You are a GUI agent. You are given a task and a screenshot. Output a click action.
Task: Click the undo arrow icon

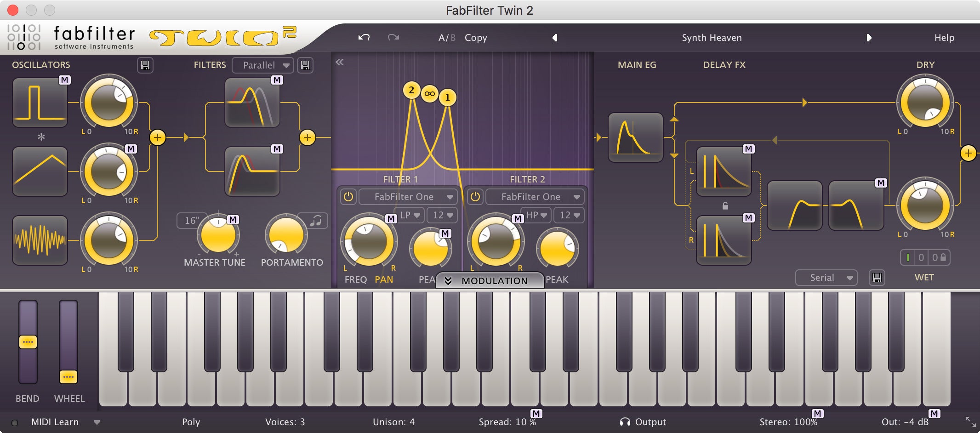[364, 37]
